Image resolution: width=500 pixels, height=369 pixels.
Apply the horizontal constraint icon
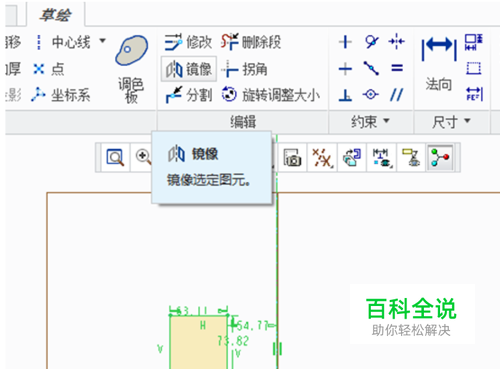click(x=345, y=69)
